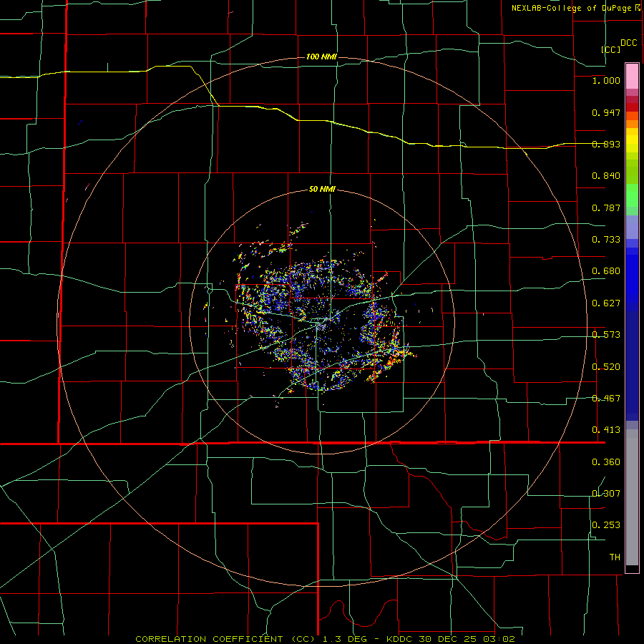Click the 1.000 scale value
The image size is (644, 644).
click(x=606, y=80)
